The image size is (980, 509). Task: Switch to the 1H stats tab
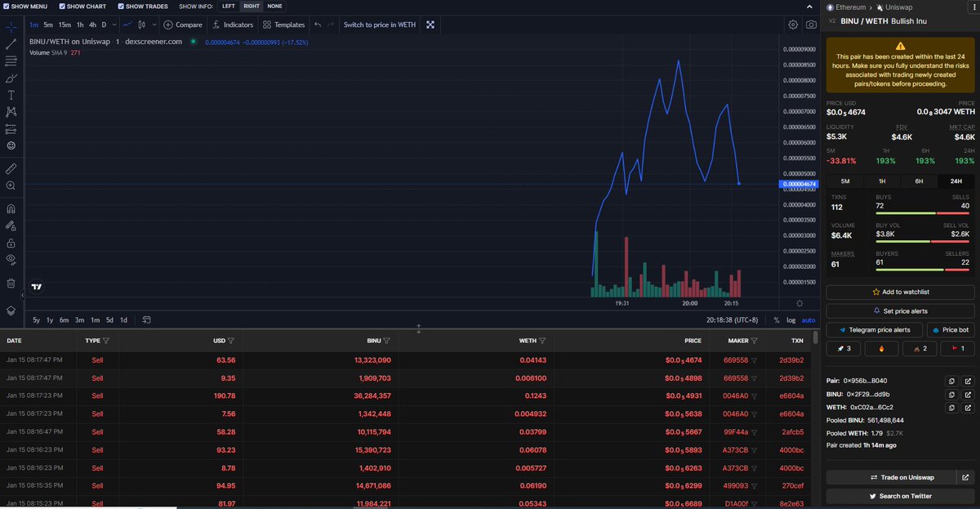coord(882,181)
